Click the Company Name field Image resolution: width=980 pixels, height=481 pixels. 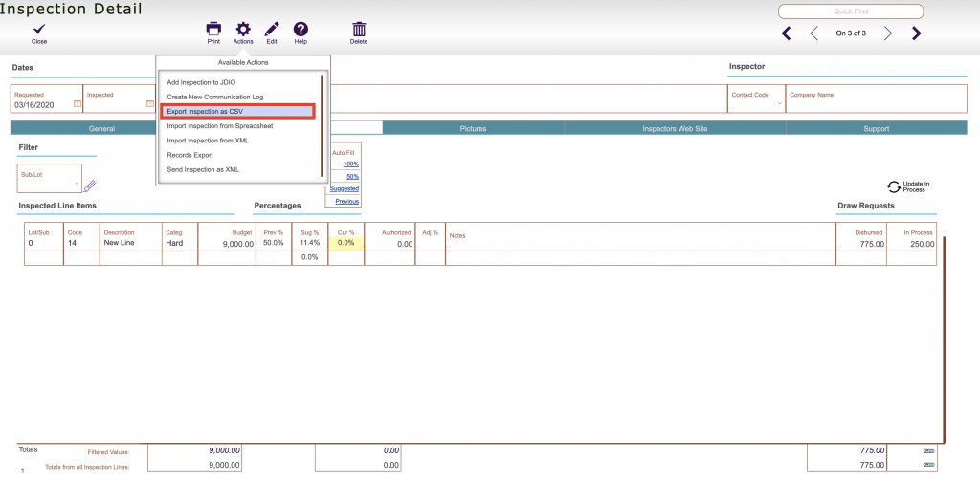[x=876, y=98]
